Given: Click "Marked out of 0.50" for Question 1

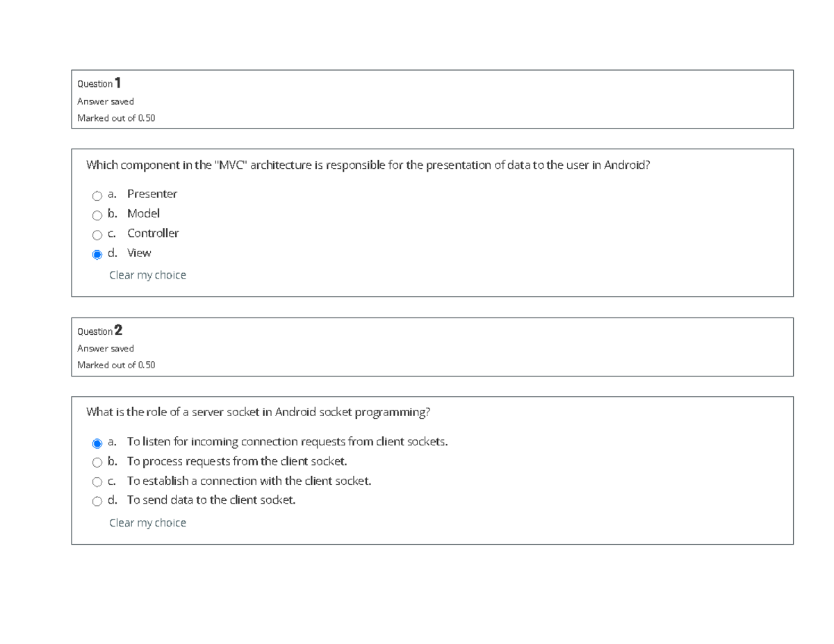Looking at the screenshot, I should tap(116, 117).
